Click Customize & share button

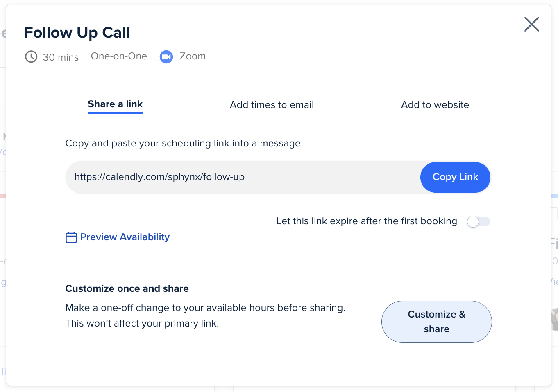click(x=436, y=322)
